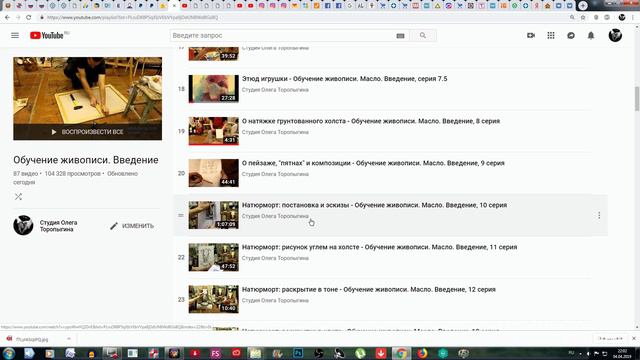Grab the reorder handle on the 10 серия row
The image size is (640, 360).
click(181, 215)
